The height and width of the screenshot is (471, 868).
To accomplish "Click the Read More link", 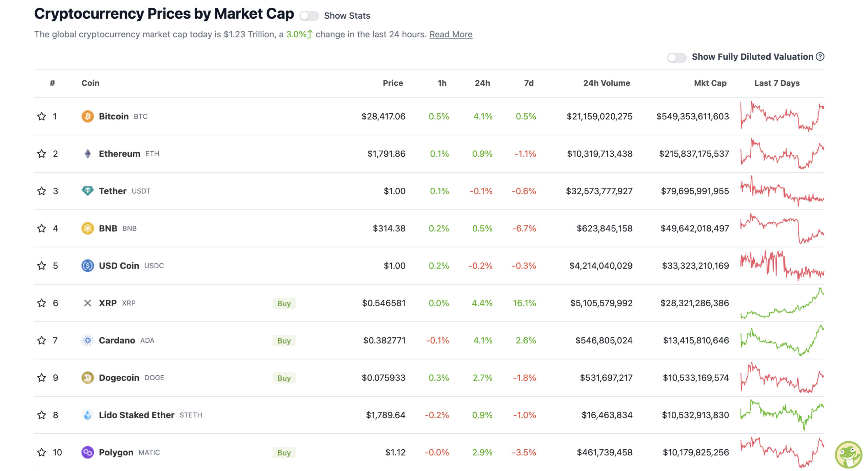I will click(x=451, y=34).
